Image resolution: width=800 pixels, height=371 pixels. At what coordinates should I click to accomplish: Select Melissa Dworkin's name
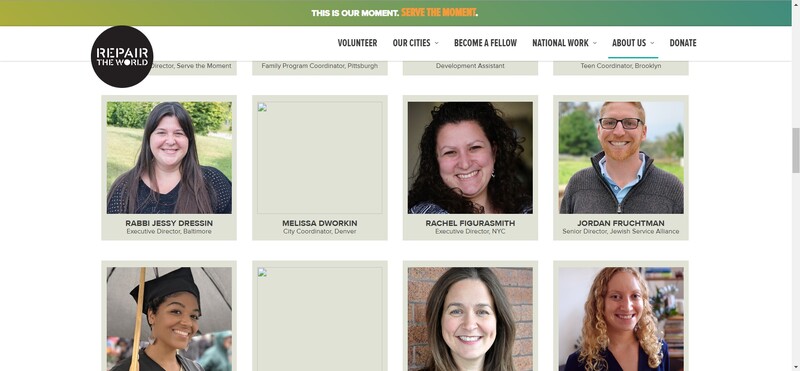(x=319, y=223)
